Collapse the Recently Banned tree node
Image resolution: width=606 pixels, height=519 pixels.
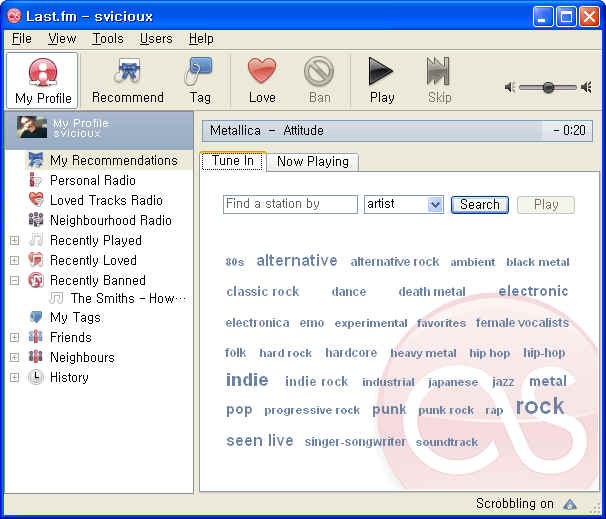coord(14,281)
